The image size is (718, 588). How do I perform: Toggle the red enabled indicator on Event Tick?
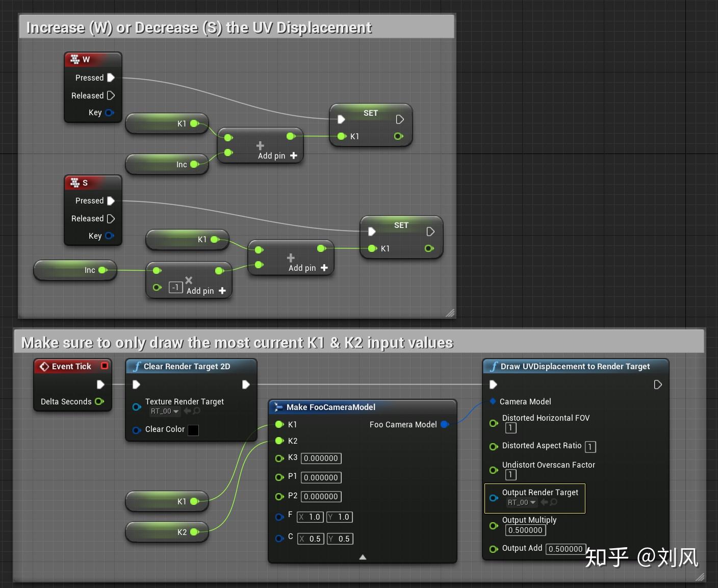click(x=105, y=366)
